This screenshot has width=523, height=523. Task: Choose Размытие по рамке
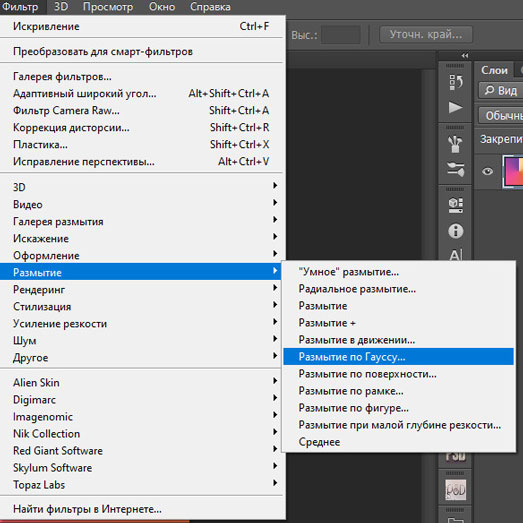(398, 391)
